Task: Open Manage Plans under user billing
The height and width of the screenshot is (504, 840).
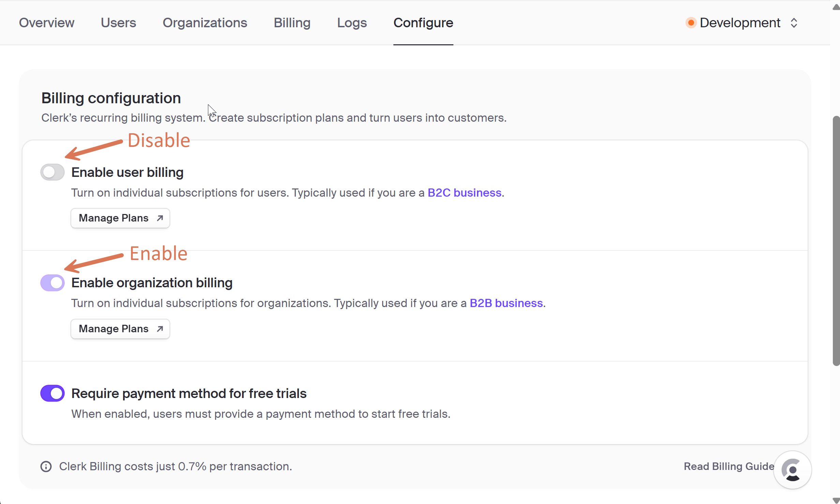Action: click(120, 218)
